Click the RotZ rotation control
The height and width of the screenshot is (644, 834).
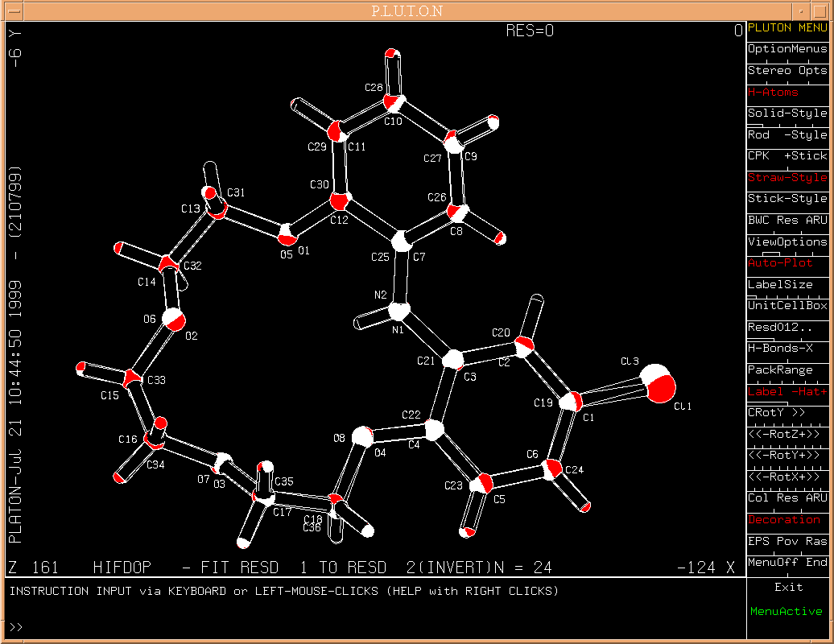click(787, 434)
